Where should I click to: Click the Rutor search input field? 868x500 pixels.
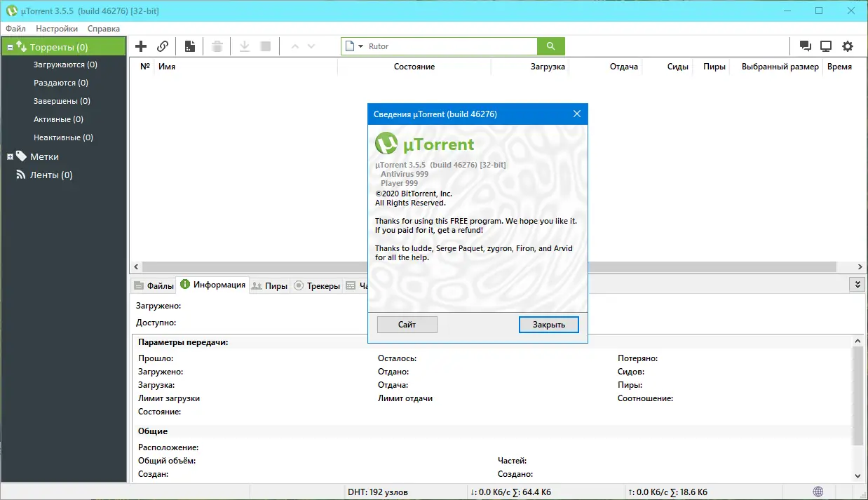[451, 46]
